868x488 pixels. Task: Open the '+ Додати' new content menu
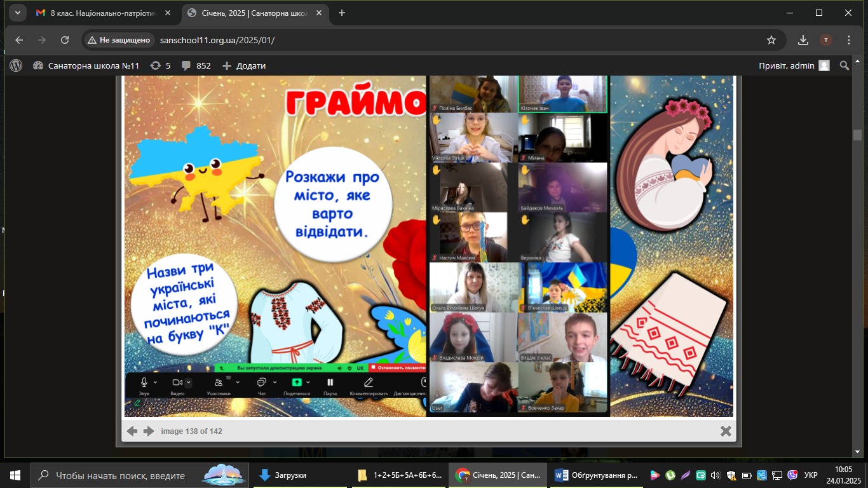[243, 65]
